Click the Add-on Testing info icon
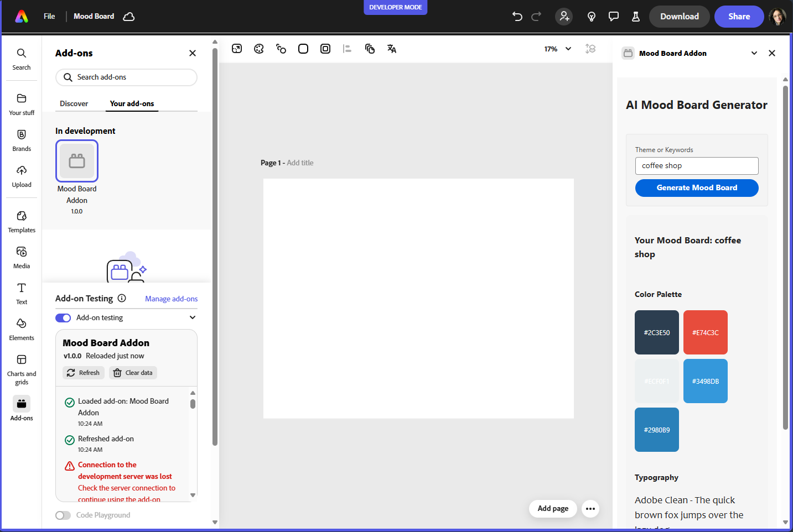 point(122,298)
